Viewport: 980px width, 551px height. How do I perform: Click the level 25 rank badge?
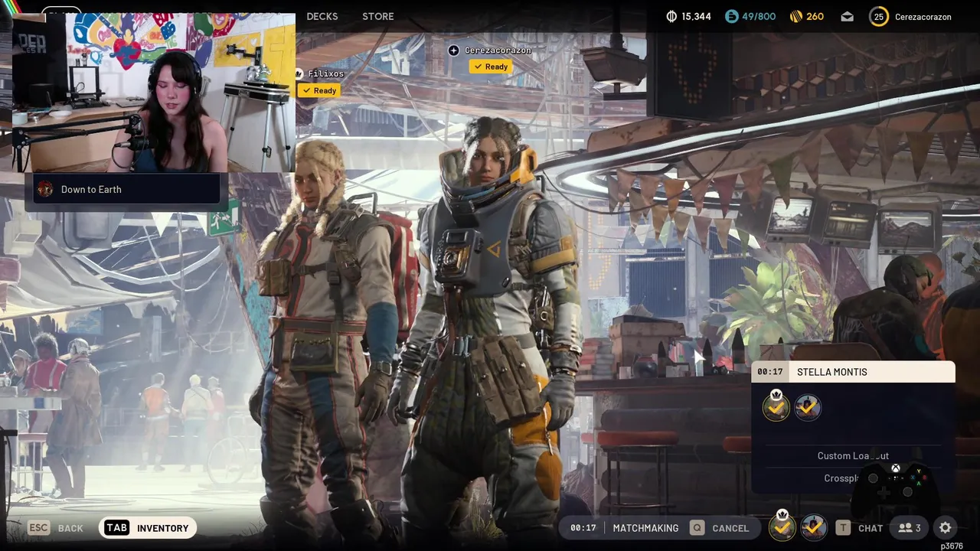coord(879,16)
